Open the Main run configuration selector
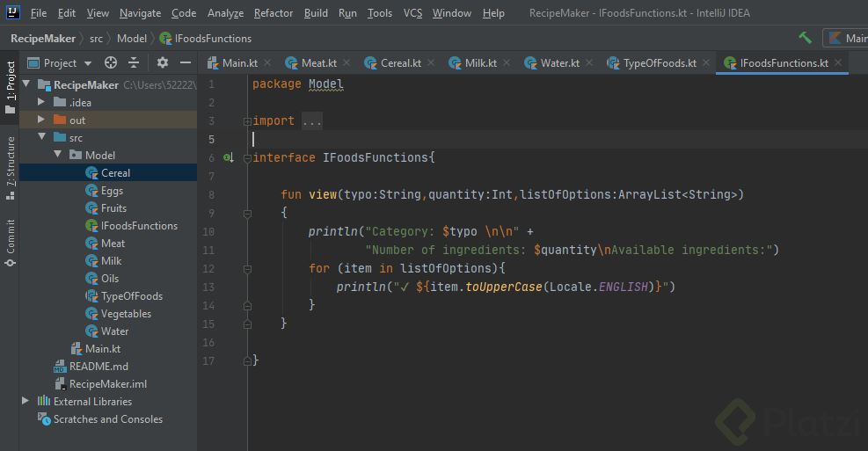Image resolution: width=868 pixels, height=451 pixels. click(x=846, y=38)
